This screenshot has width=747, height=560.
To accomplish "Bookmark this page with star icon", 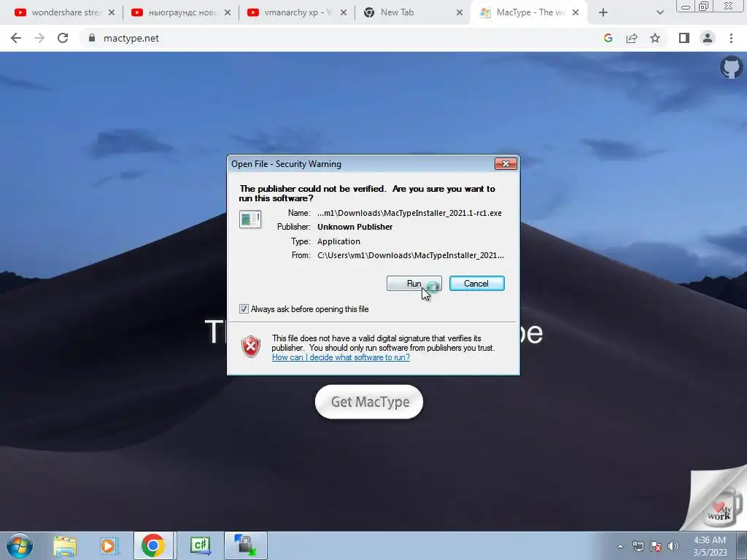I will pyautogui.click(x=655, y=38).
